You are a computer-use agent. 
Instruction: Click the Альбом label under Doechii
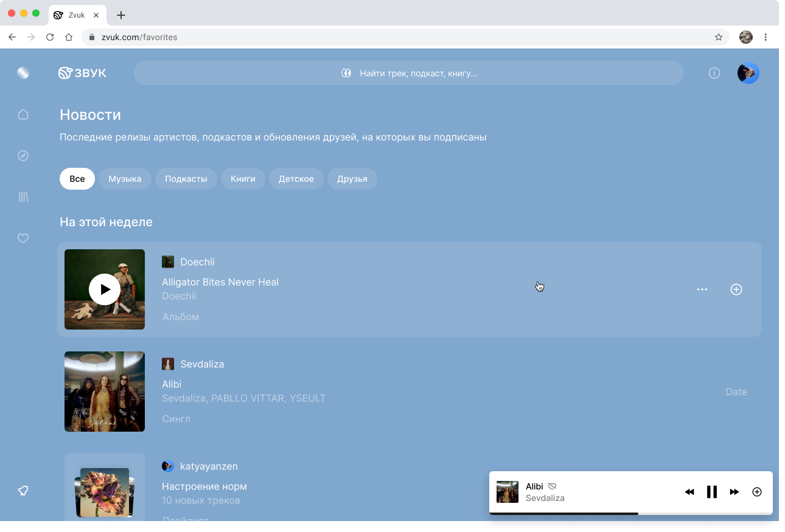pos(181,317)
